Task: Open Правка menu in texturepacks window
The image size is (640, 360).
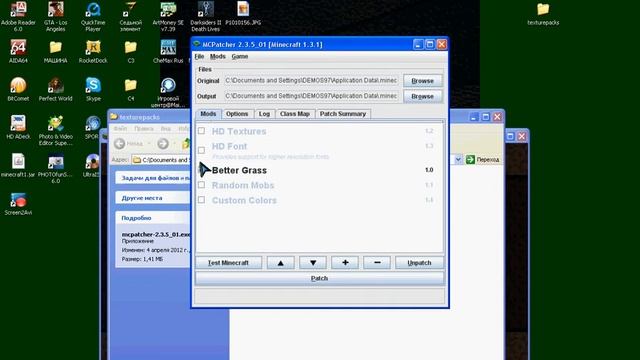Action: coord(144,129)
